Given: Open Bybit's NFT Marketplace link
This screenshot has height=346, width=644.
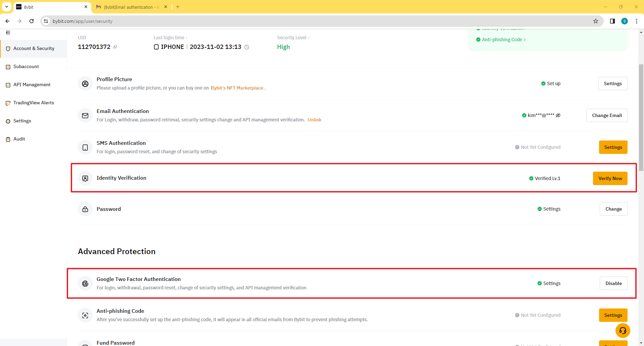Looking at the screenshot, I should tap(237, 88).
